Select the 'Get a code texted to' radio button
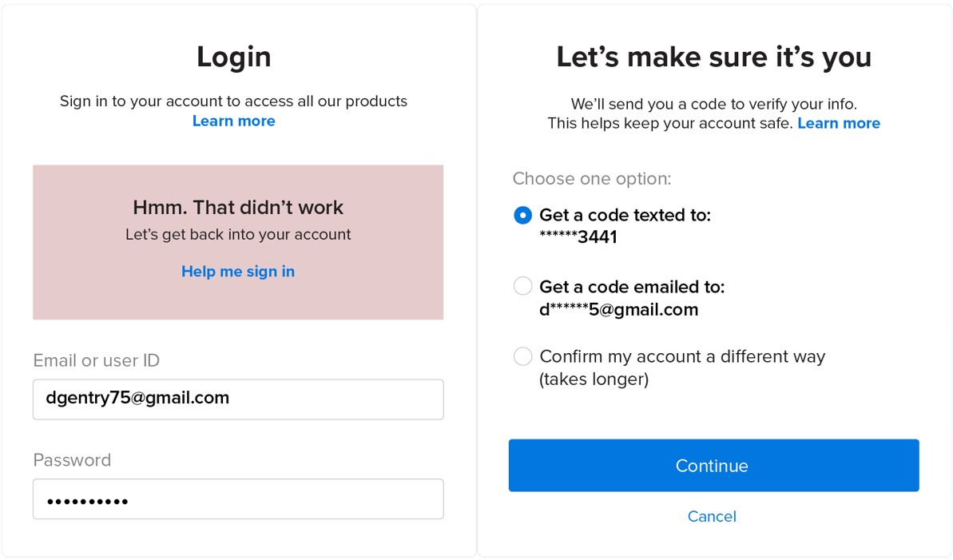 point(522,215)
